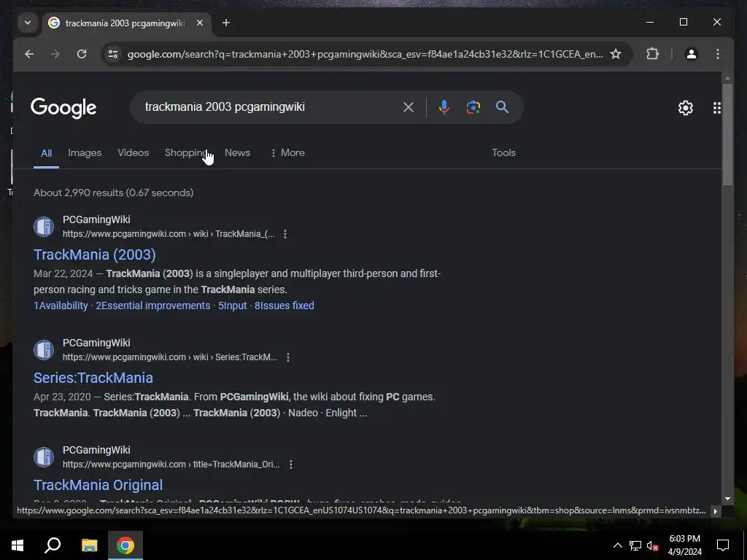747x560 pixels.
Task: Open the Chrome profile avatar
Action: tap(692, 54)
